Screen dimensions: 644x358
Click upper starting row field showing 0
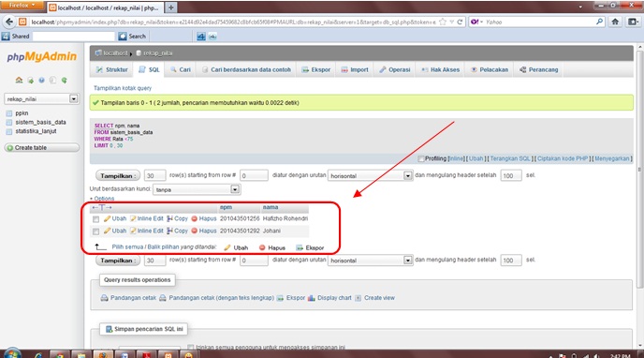(254, 176)
